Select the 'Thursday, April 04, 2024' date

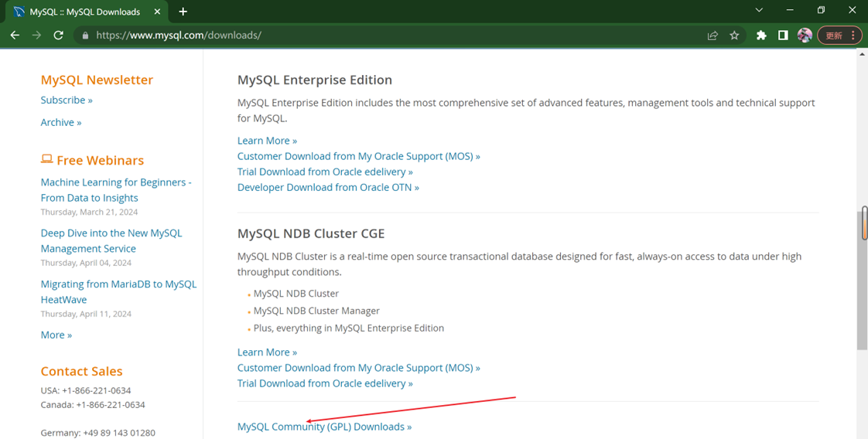coord(86,263)
